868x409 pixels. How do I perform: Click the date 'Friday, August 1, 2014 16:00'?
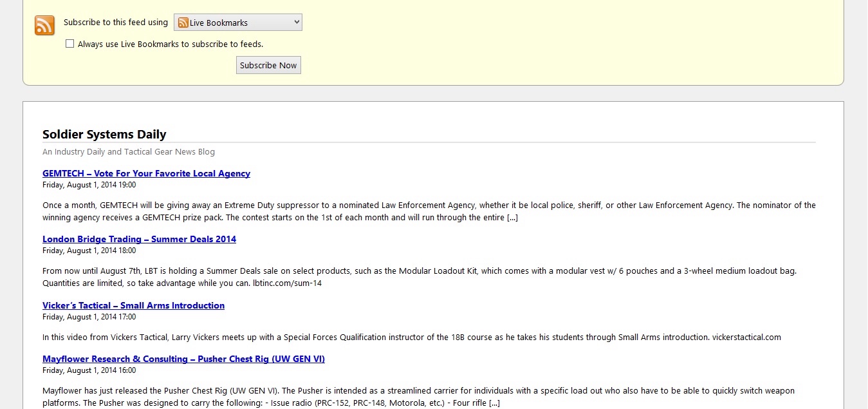coord(89,370)
